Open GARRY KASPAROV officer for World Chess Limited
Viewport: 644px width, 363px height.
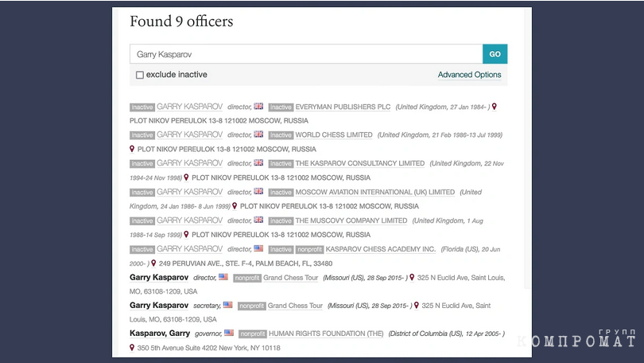[x=190, y=135]
